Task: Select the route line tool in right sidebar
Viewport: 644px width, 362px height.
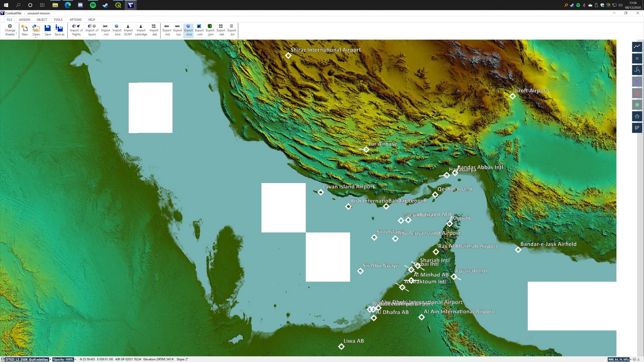Action: (x=637, y=47)
